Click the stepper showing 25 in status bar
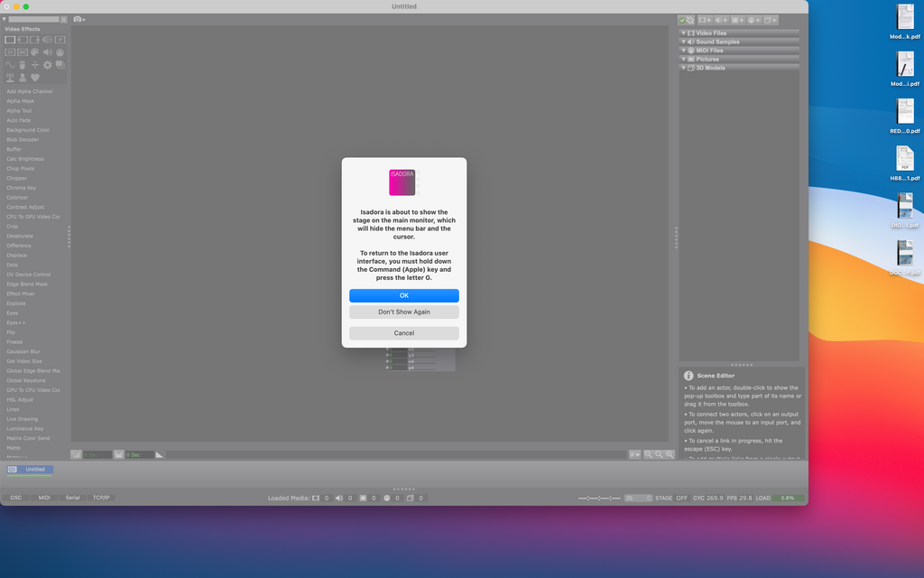924x578 pixels. tap(638, 499)
